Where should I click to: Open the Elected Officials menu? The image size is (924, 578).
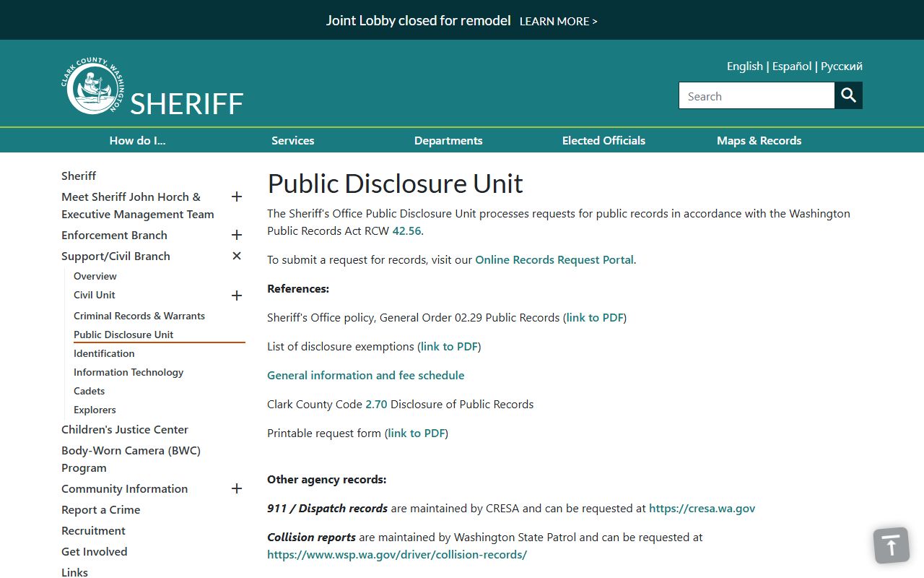tap(603, 140)
